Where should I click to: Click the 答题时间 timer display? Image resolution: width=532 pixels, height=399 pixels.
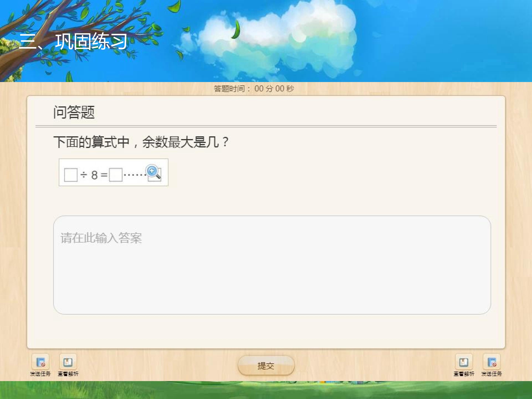tap(254, 89)
